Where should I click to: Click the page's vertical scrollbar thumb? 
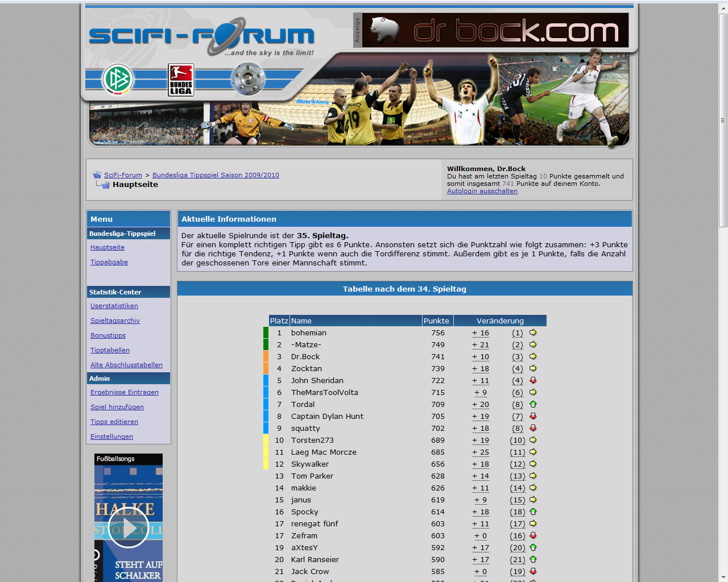click(723, 119)
